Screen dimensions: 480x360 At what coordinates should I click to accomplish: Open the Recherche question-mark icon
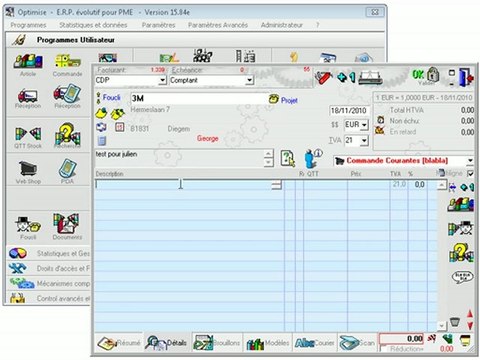67,134
